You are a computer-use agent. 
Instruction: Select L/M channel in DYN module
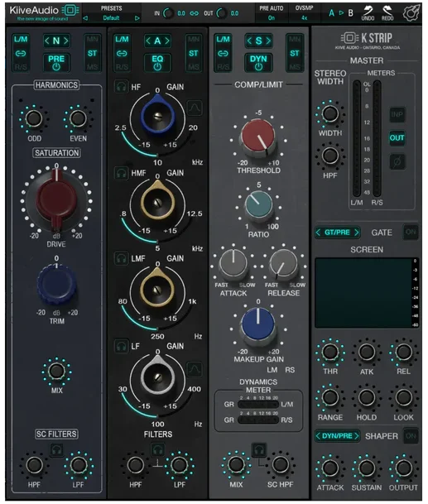(x=223, y=39)
